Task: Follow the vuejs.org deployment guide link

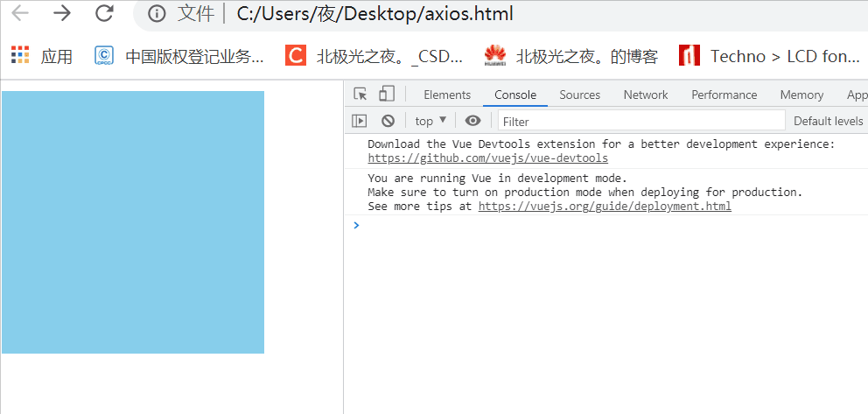Action: click(605, 207)
